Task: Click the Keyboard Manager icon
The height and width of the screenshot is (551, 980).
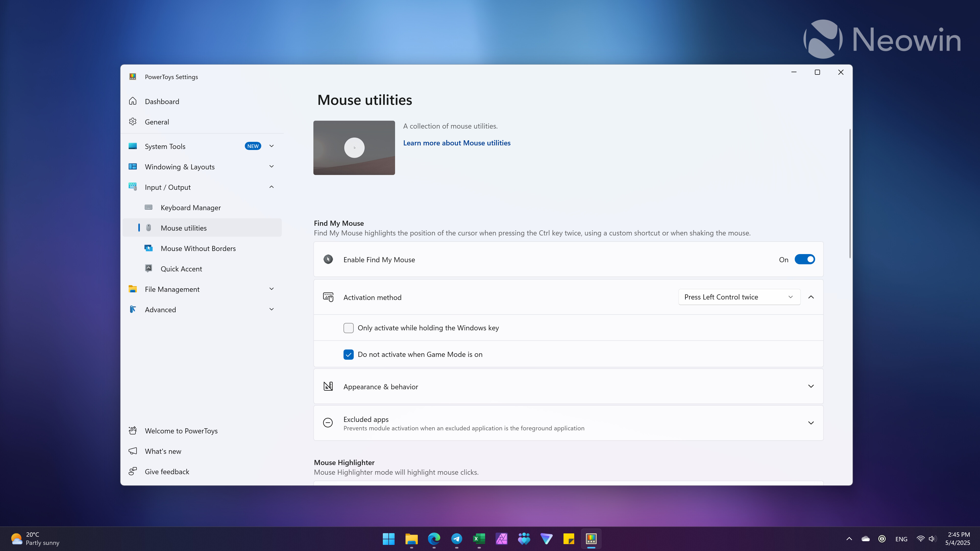Action: coord(148,207)
